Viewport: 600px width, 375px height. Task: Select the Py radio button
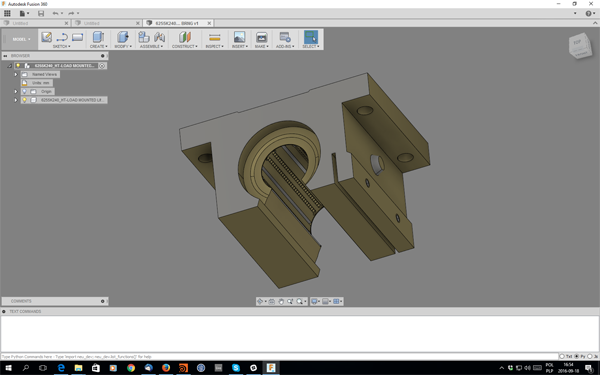577,357
